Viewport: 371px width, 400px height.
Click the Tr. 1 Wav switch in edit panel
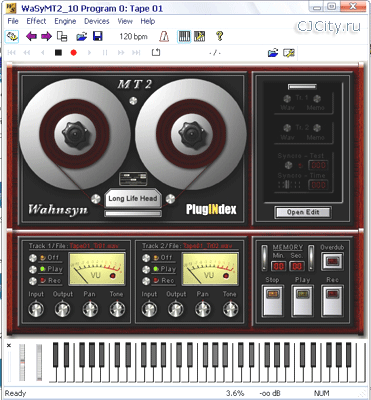[287, 99]
